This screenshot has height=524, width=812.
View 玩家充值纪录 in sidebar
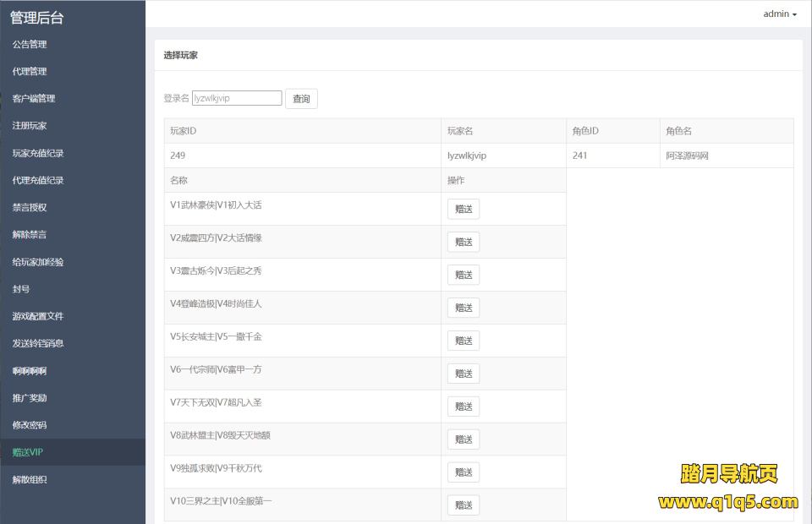38,153
